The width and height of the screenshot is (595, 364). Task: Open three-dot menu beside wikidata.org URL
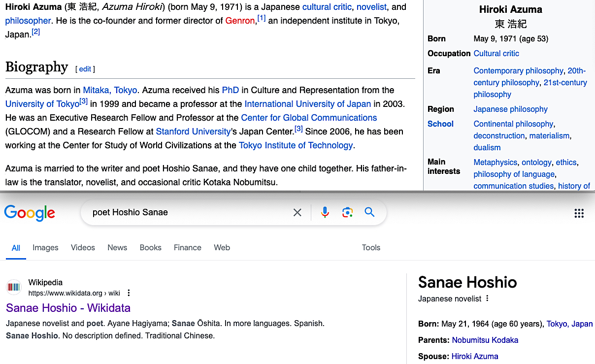point(129,293)
